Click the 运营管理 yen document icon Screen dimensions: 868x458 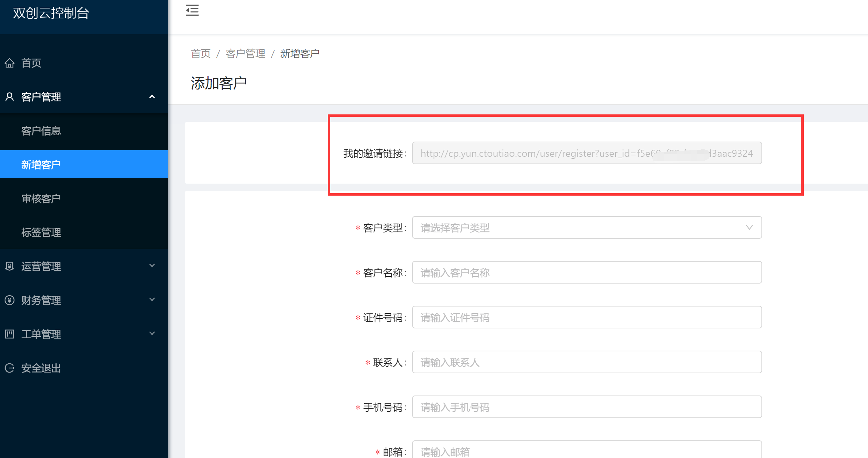(10, 266)
